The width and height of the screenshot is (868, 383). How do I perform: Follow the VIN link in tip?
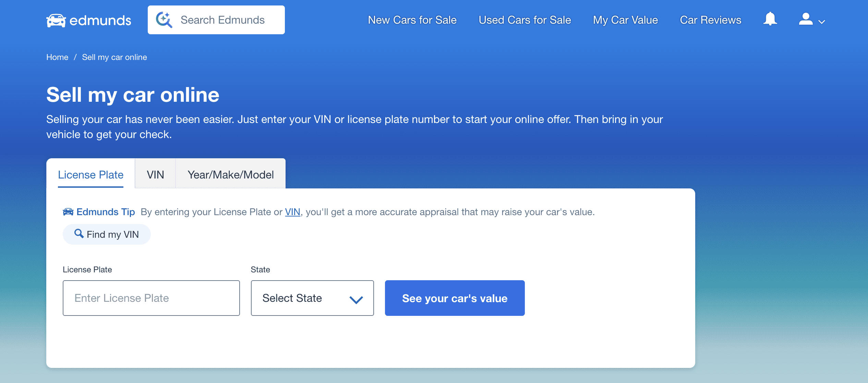click(292, 212)
